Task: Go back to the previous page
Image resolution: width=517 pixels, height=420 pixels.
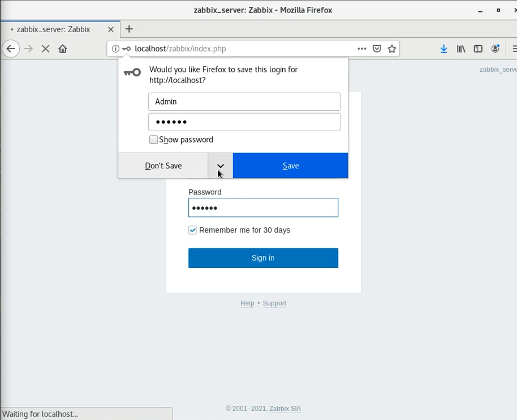Action: [11, 49]
